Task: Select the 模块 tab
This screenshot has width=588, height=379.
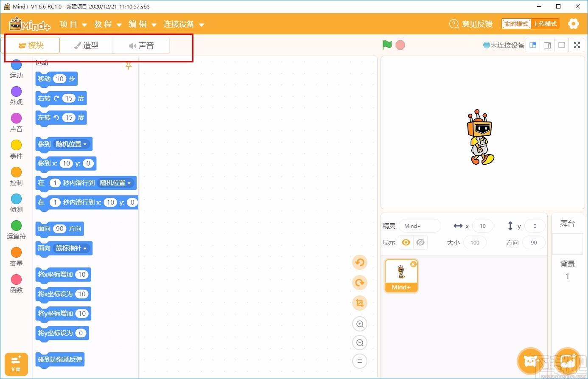Action: coord(32,45)
